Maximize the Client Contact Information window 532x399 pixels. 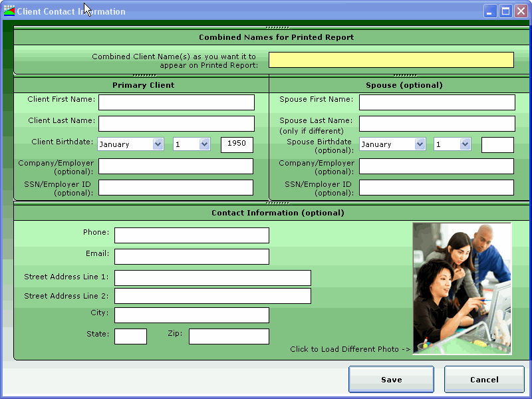point(505,11)
